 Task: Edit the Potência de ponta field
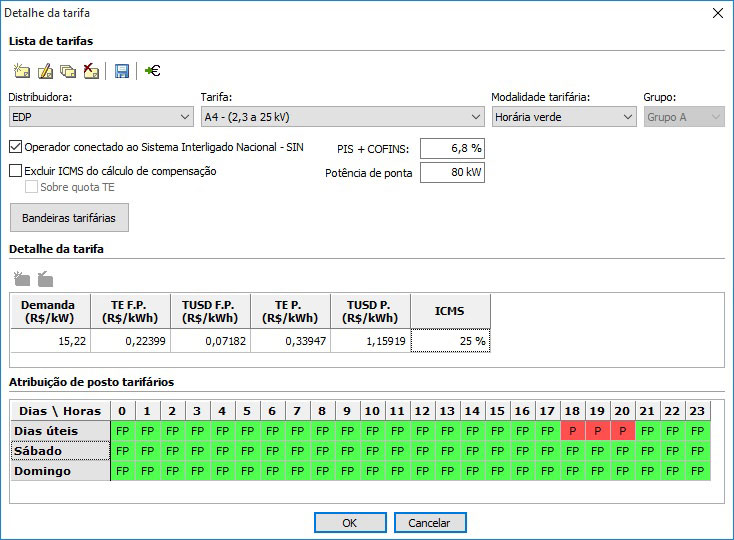452,172
